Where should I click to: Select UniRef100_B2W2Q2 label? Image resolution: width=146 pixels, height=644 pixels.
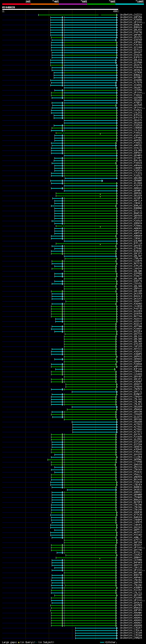tap(131, 251)
